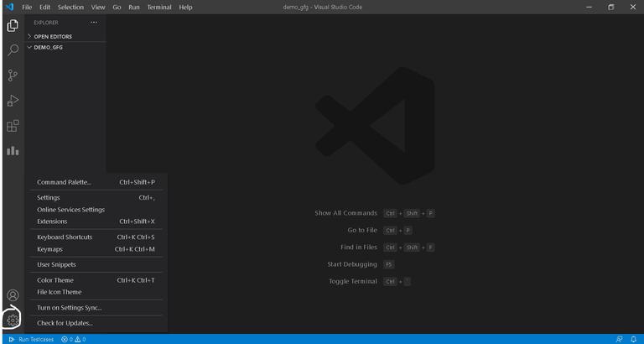Image resolution: width=644 pixels, height=344 pixels.
Task: Click the EXPLORER panel title
Action: click(x=46, y=23)
